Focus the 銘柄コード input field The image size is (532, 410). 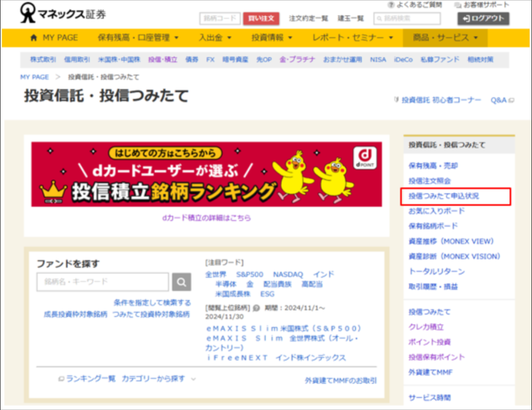click(220, 18)
